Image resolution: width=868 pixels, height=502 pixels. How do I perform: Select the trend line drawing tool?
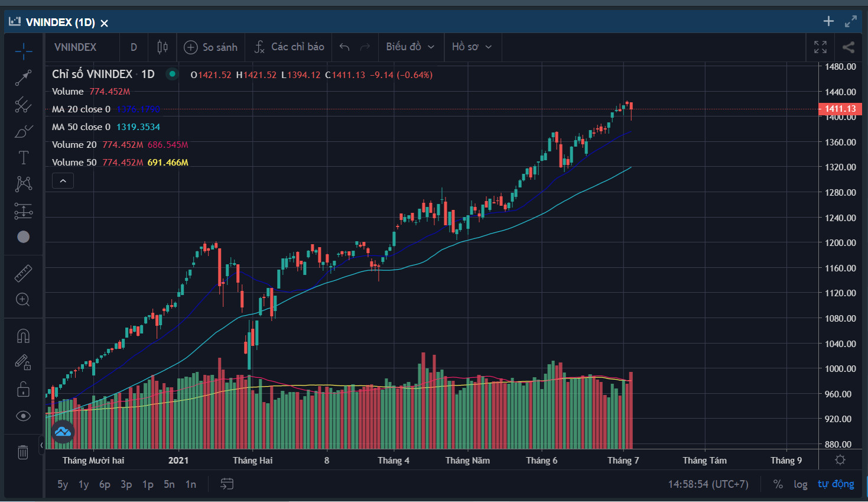[23, 77]
